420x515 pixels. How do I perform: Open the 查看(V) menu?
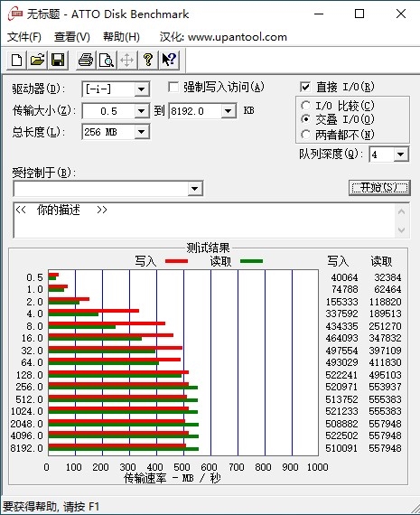72,37
